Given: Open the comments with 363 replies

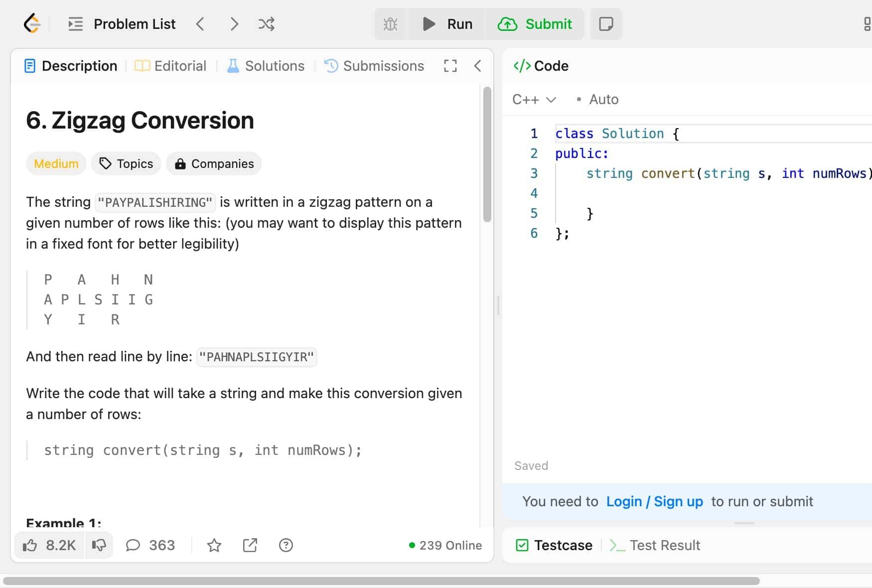Looking at the screenshot, I should pos(150,545).
